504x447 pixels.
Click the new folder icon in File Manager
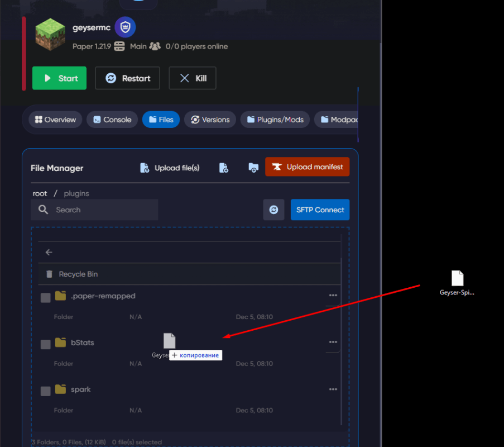(253, 168)
